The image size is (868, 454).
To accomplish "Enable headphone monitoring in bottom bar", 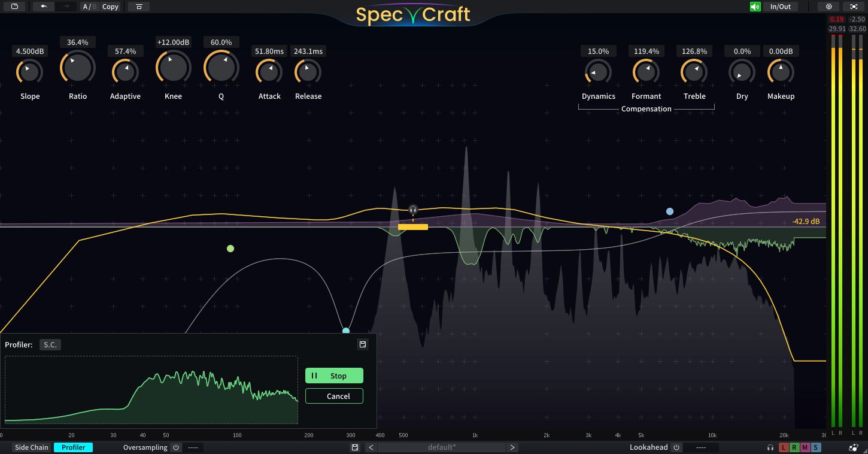I will [770, 447].
